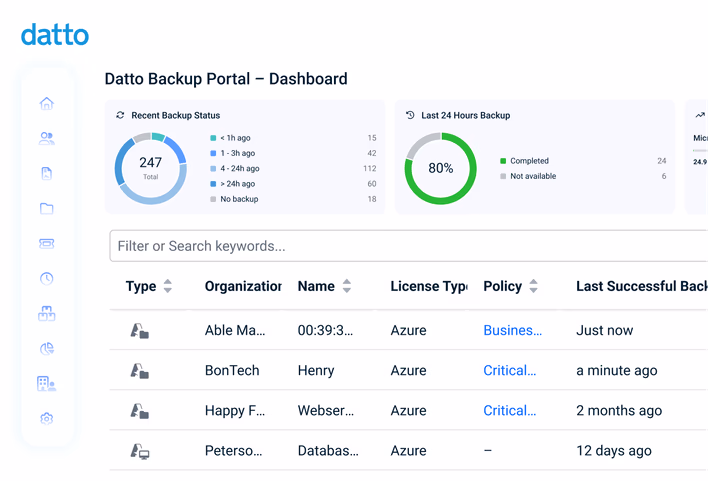The width and height of the screenshot is (708, 481).
Task: Open the settings gear icon in the sidebar
Action: [x=47, y=418]
